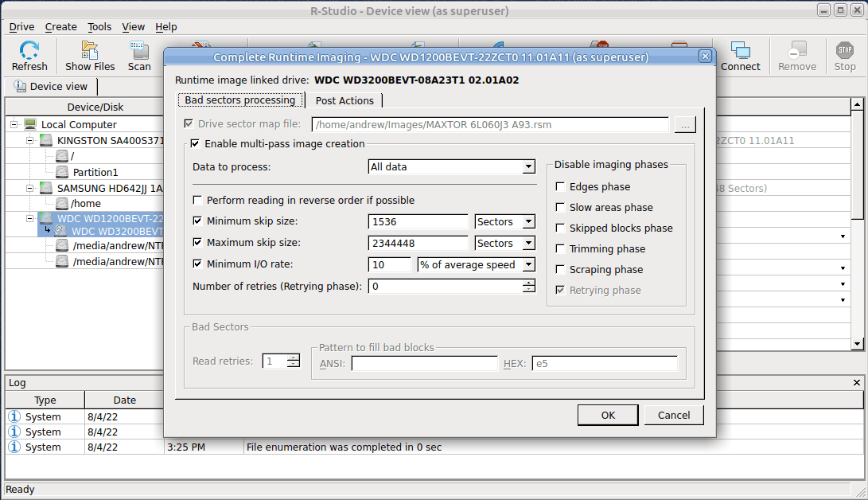Click first System log entry info icon
The width and height of the screenshot is (868, 500).
tap(14, 416)
